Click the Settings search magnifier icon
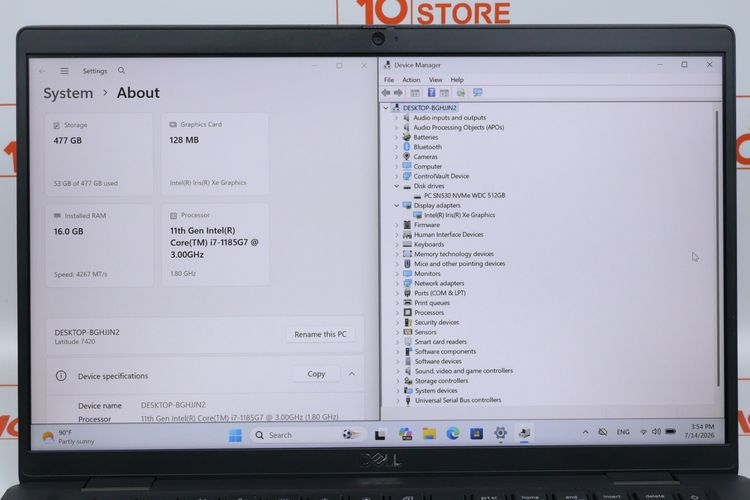Screen dimensions: 750x500 121,70
